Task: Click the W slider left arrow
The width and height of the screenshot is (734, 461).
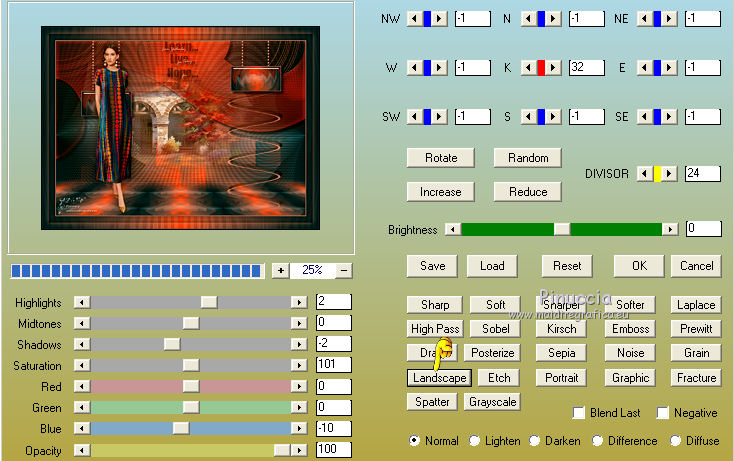Action: (414, 68)
